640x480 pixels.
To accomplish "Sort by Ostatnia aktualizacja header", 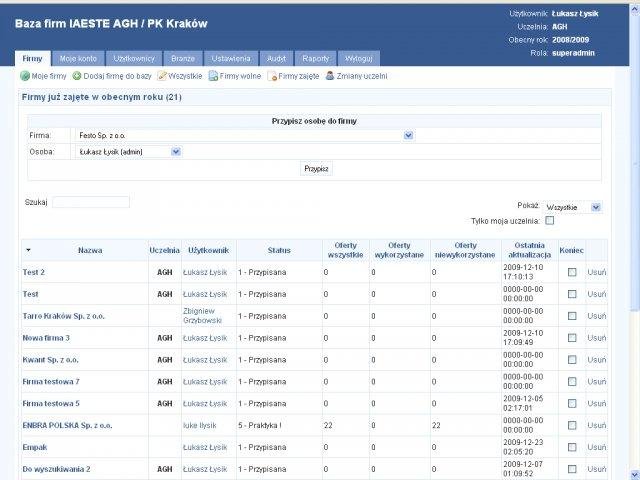I will [x=530, y=250].
